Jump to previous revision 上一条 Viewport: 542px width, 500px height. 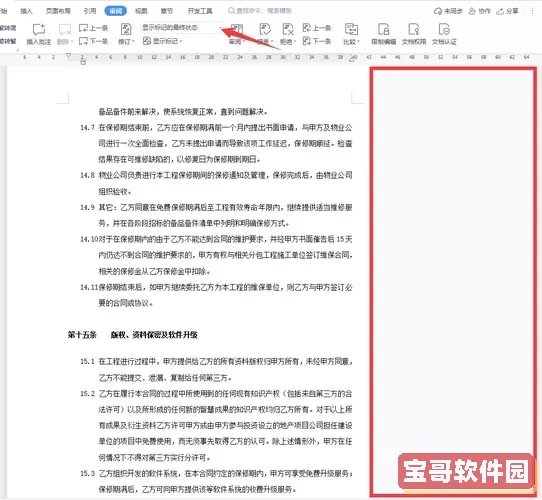click(x=317, y=28)
